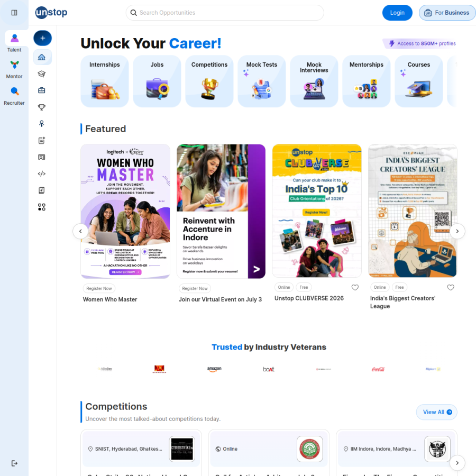The width and height of the screenshot is (476, 476).
Task: Open the Mock Tests category card
Action: point(262,81)
